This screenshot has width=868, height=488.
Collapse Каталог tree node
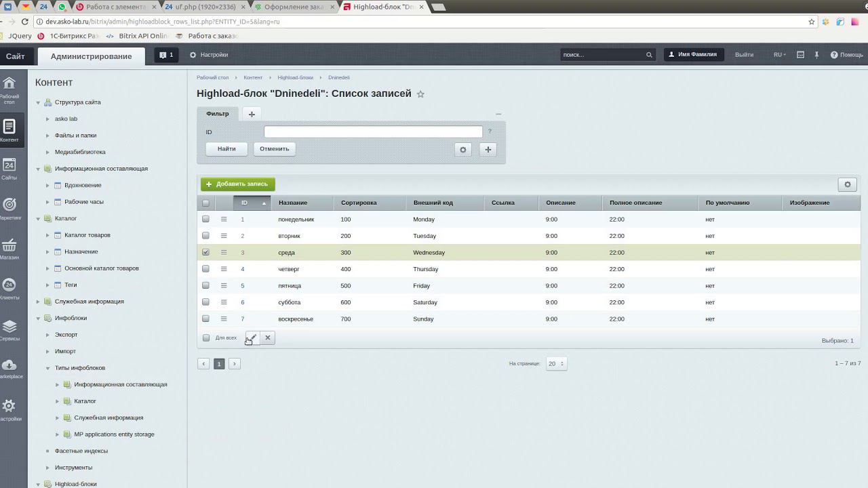pyautogui.click(x=38, y=218)
